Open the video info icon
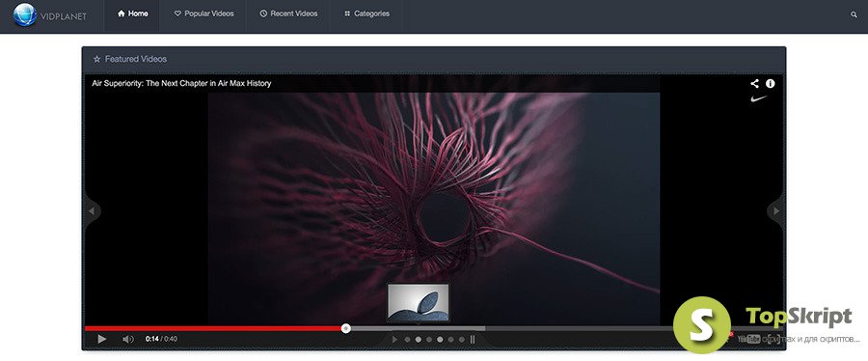Viewport: 868px width, 361px height. (770, 84)
